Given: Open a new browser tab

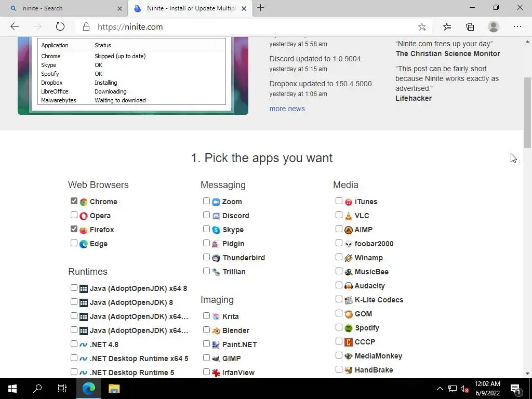Looking at the screenshot, I should point(261,8).
